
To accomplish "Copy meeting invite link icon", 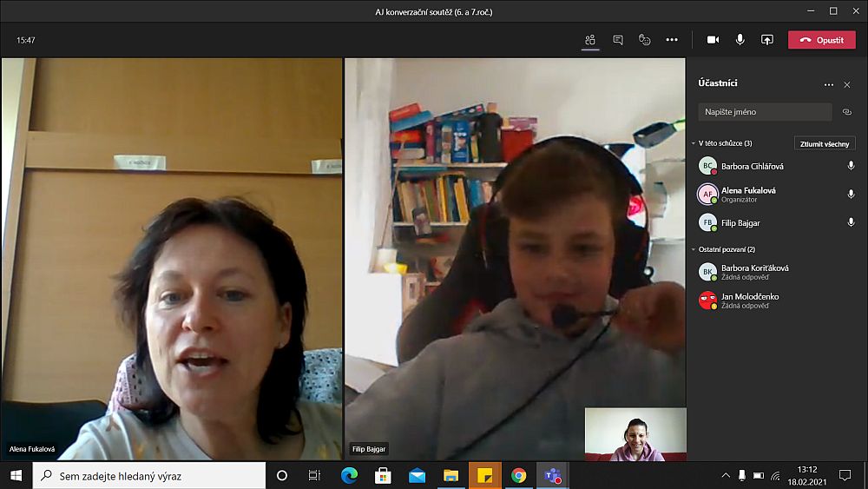I will pyautogui.click(x=847, y=112).
